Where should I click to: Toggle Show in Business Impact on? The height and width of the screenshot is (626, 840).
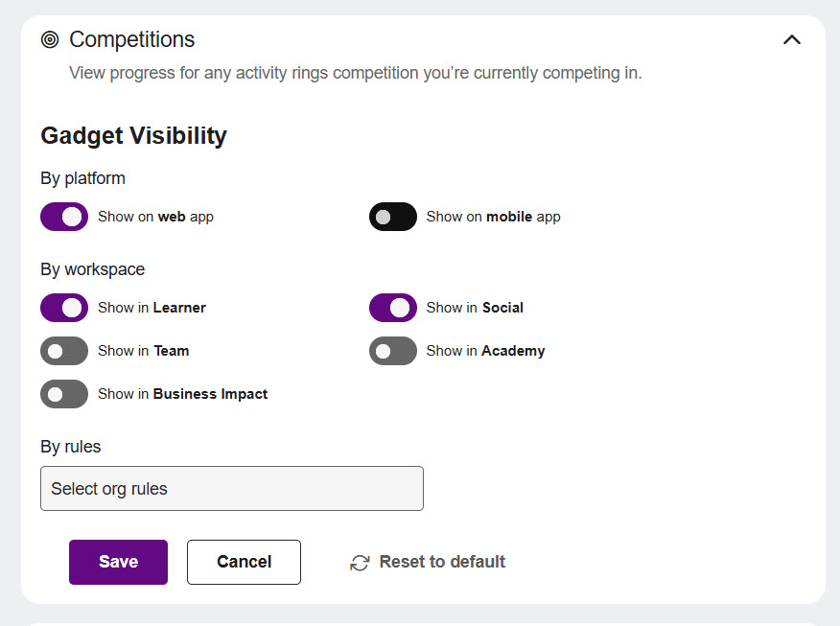click(x=64, y=394)
